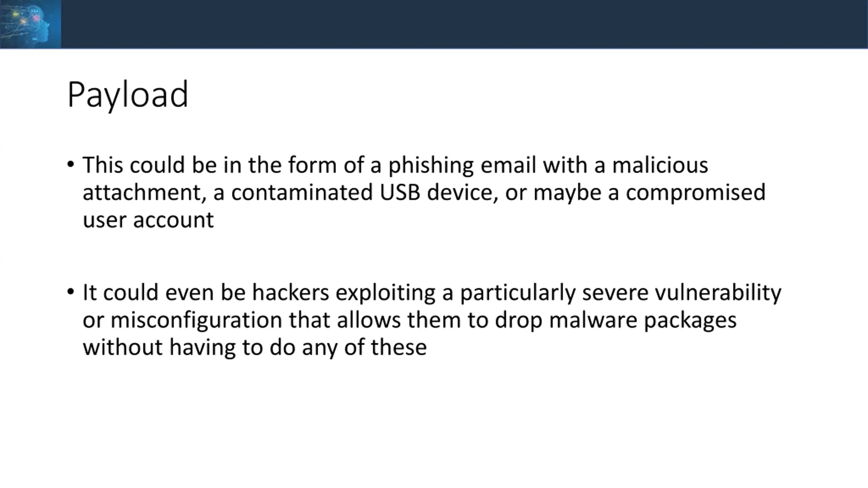Select the Payload slide title

128,95
